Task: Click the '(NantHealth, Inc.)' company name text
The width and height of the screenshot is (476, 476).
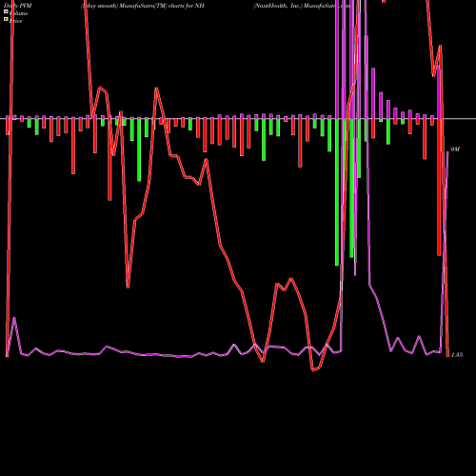Action: coord(278,6)
